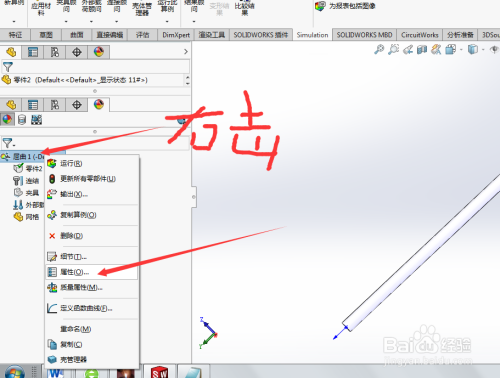Select 零件2 under the study tree

pos(28,168)
